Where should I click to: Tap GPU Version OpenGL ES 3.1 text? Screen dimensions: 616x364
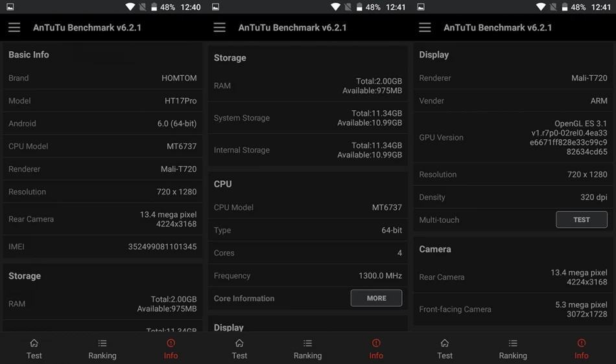(x=580, y=124)
